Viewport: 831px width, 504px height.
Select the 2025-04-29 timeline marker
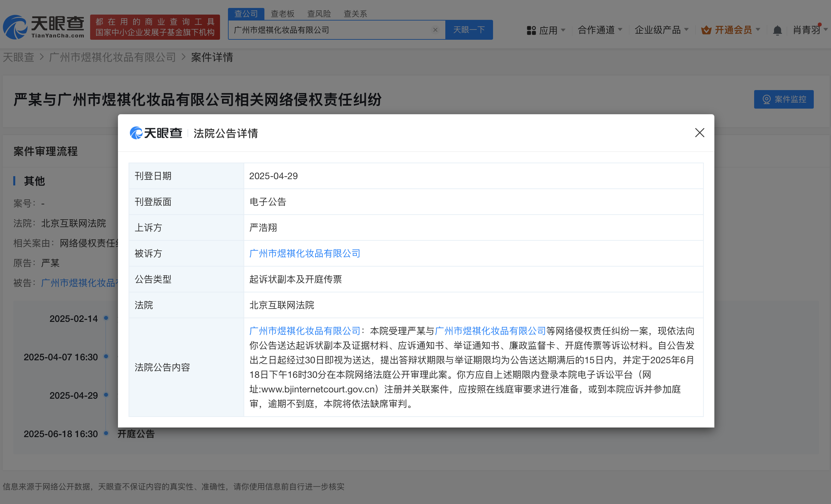coord(106,395)
